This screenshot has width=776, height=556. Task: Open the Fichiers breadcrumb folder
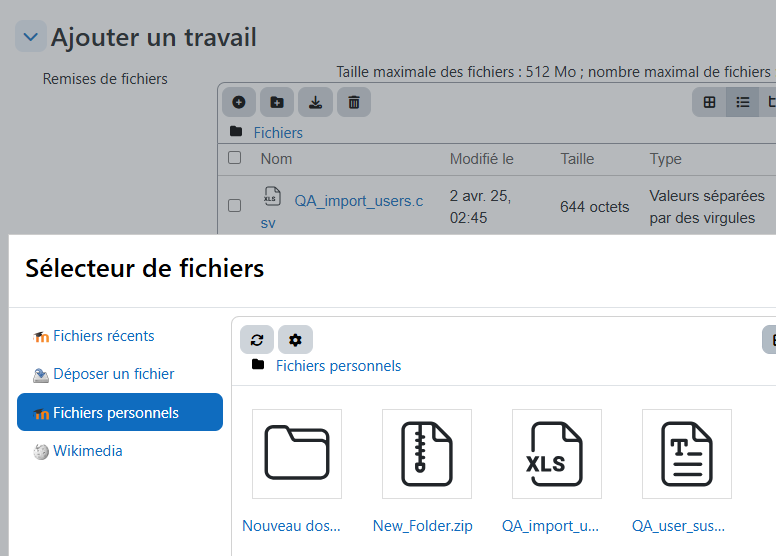278,133
